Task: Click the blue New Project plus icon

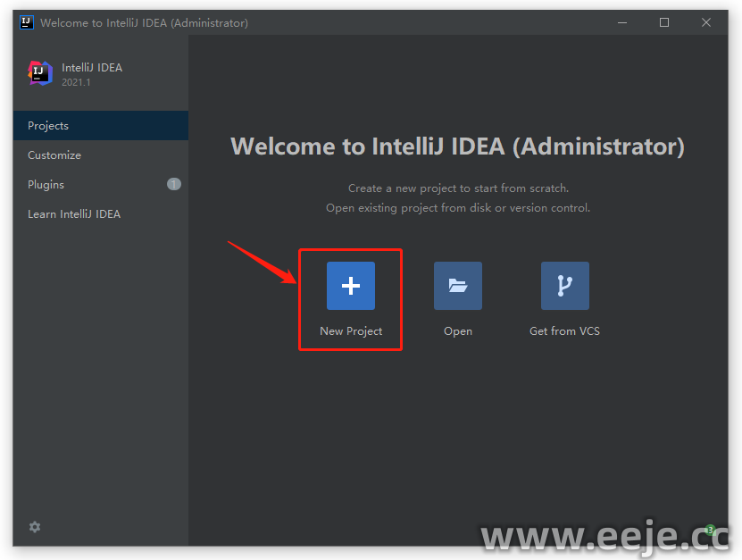Action: point(350,286)
